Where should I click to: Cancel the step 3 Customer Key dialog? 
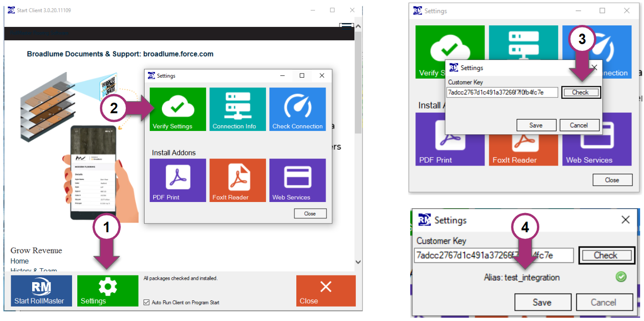coord(579,125)
